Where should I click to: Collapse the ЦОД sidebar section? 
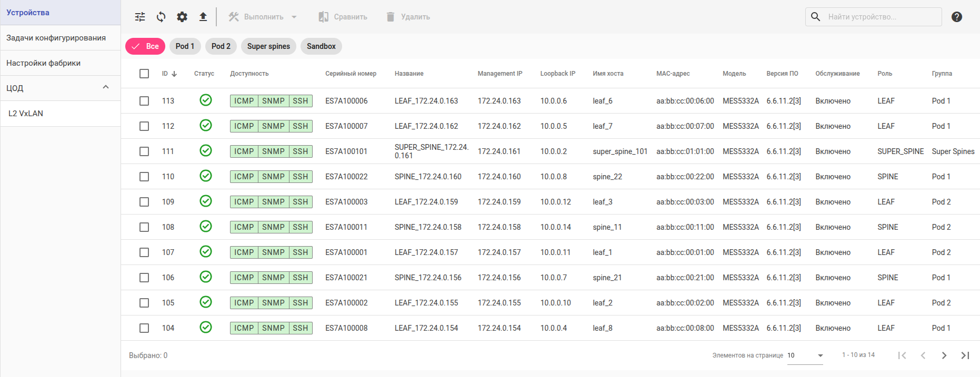106,87
